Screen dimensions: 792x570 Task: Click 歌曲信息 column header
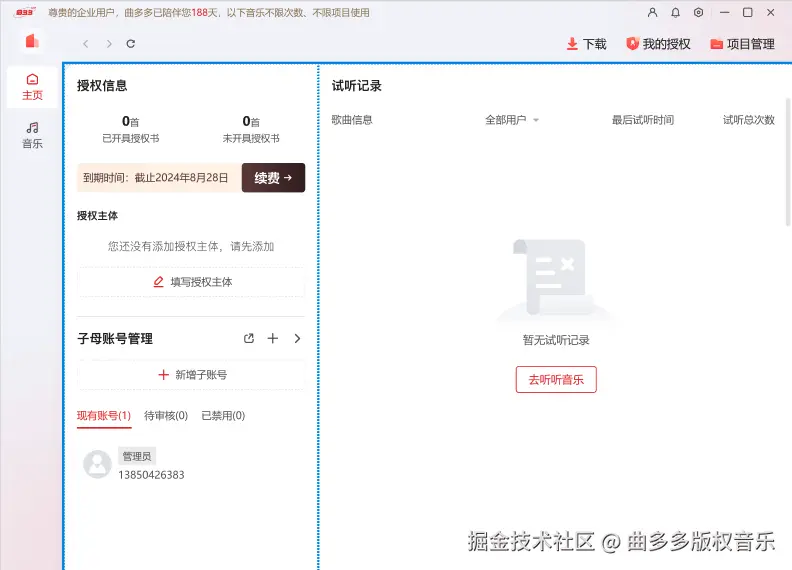point(352,120)
